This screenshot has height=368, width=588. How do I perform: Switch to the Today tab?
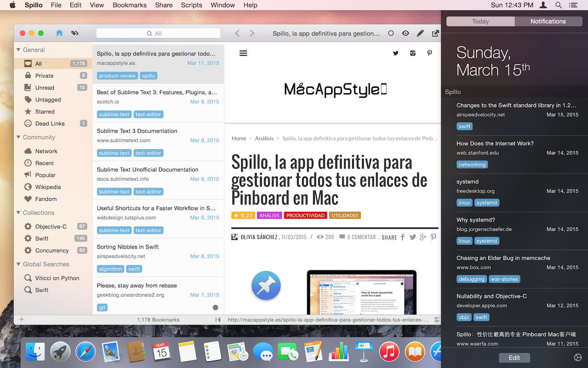(x=481, y=21)
